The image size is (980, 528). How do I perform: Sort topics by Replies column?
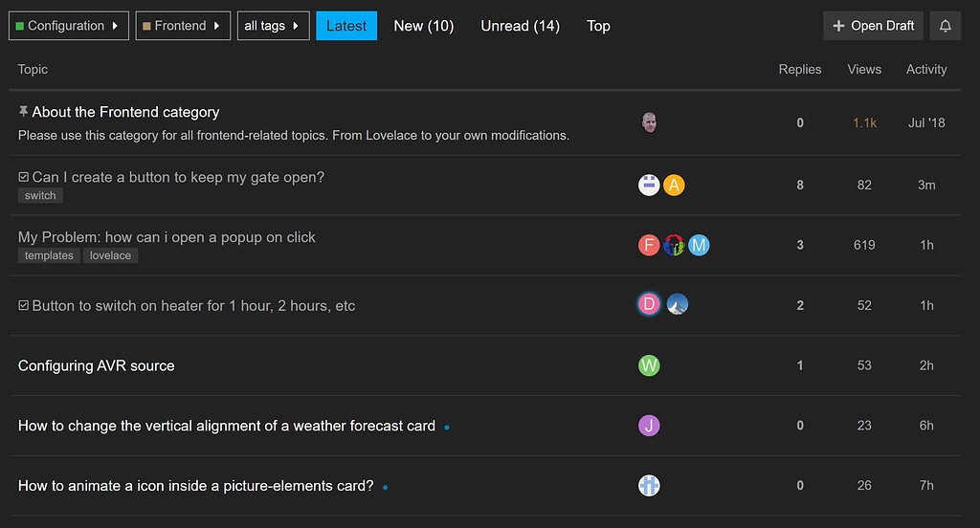800,70
